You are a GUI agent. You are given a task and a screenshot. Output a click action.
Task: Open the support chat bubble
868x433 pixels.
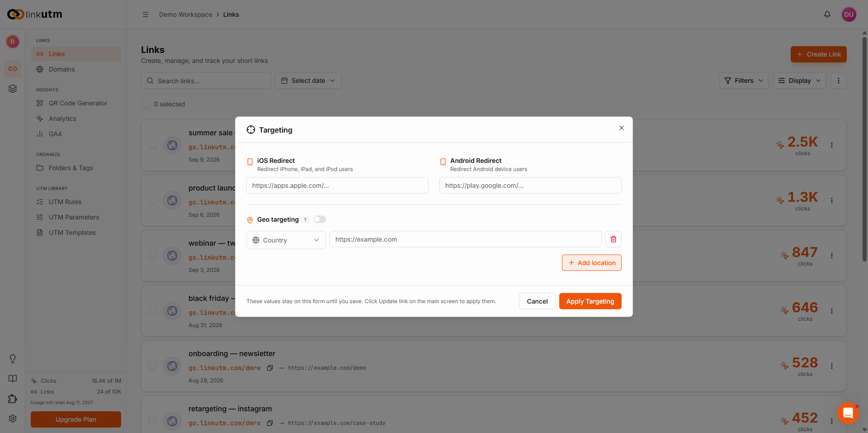click(848, 413)
